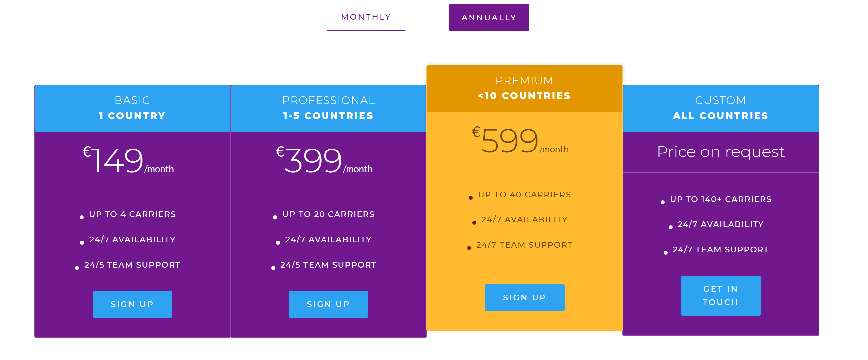Click the €399/month price

pyautogui.click(x=324, y=160)
